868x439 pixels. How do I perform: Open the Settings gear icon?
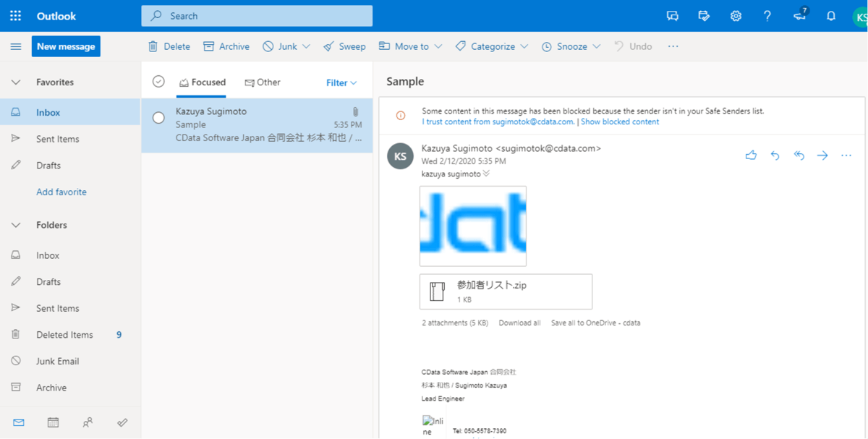[736, 16]
